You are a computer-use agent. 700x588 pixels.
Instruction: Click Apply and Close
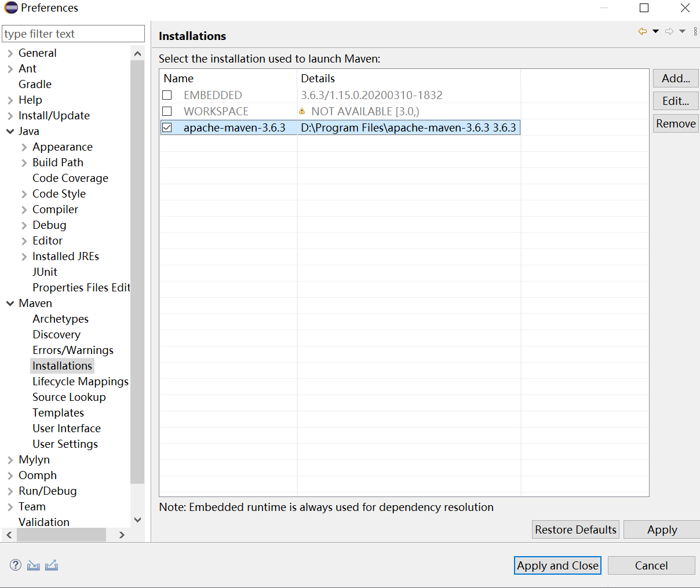[557, 565]
